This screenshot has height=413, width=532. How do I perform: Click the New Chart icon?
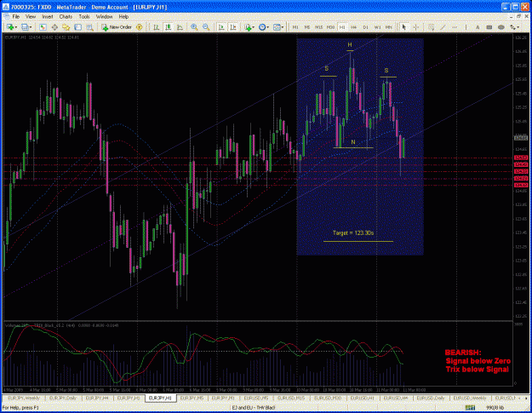tap(10, 27)
